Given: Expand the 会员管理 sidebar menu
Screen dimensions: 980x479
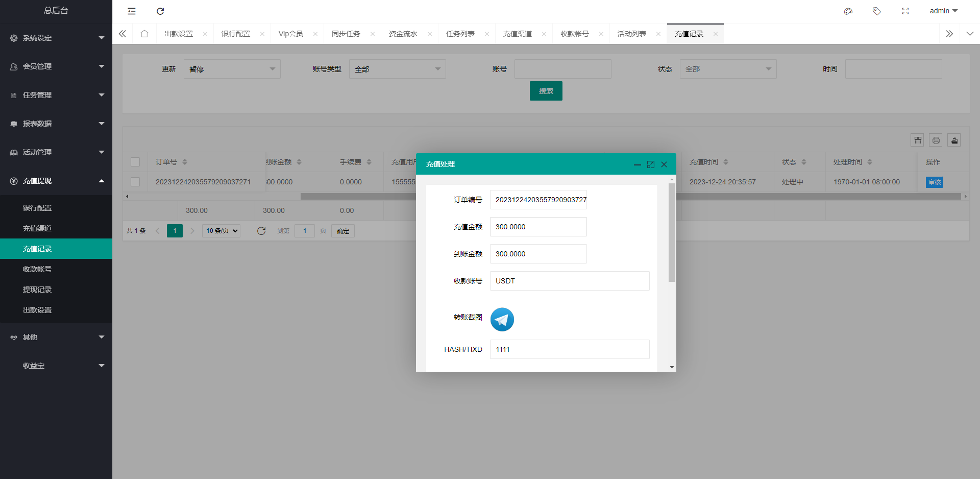Looking at the screenshot, I should click(x=56, y=66).
